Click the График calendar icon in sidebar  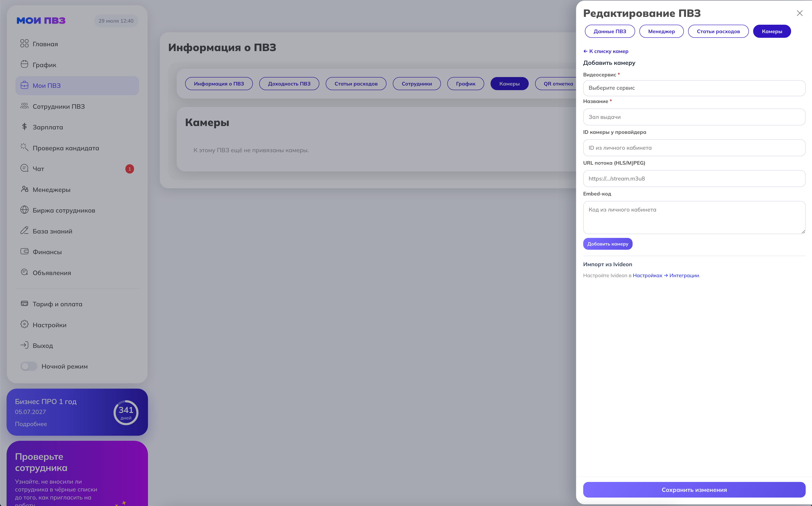tap(24, 64)
